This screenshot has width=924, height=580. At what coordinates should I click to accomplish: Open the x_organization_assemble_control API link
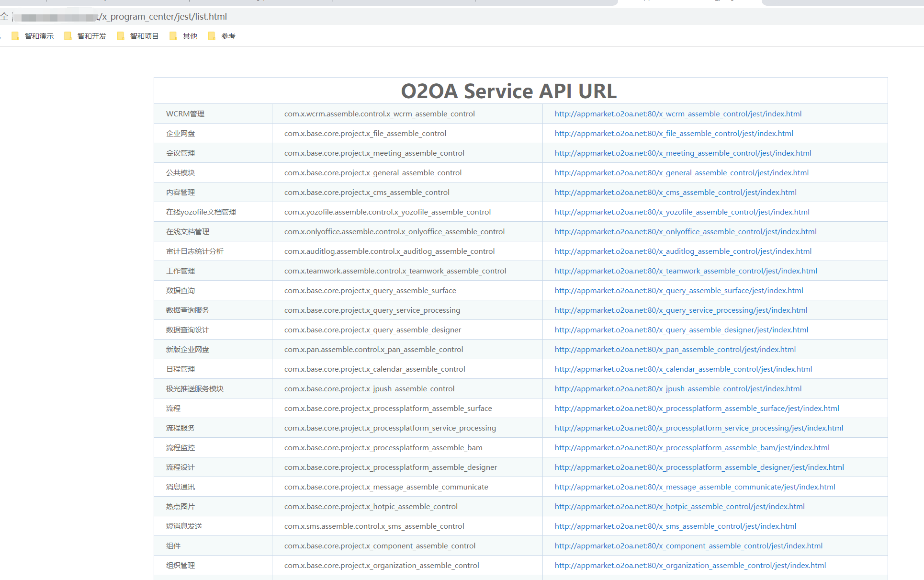[x=690, y=566]
